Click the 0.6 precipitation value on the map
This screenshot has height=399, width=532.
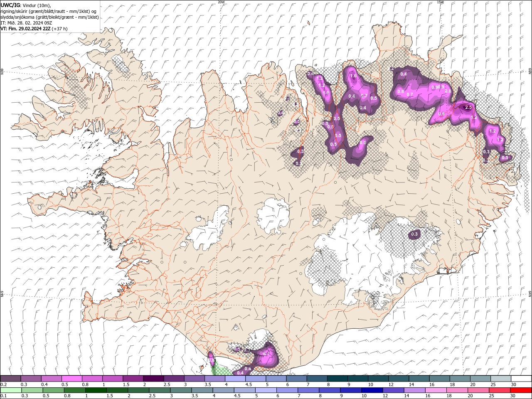pyautogui.click(x=362, y=143)
